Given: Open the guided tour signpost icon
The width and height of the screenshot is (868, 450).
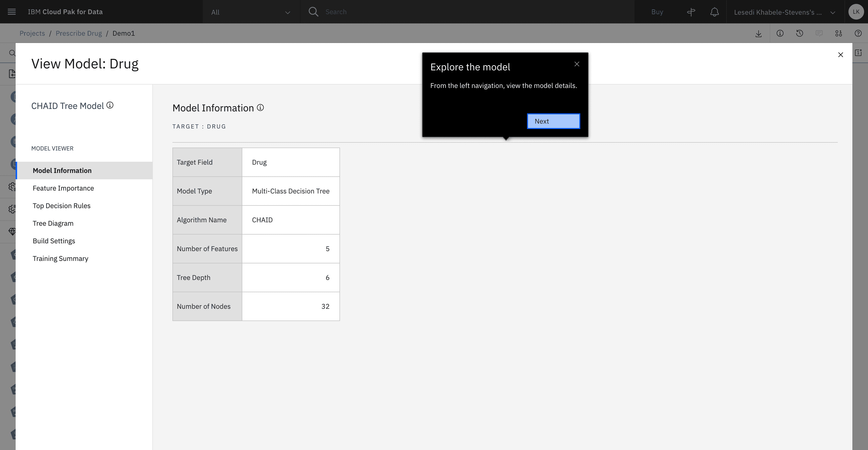Looking at the screenshot, I should (x=691, y=12).
